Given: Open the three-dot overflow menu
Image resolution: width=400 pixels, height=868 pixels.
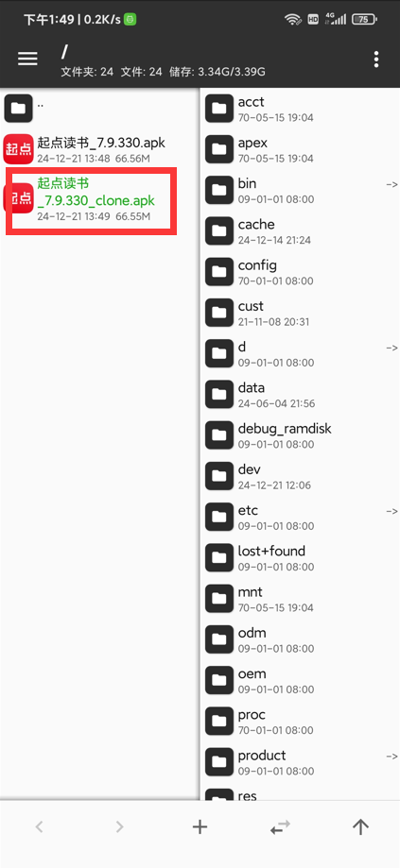Looking at the screenshot, I should coord(376,60).
